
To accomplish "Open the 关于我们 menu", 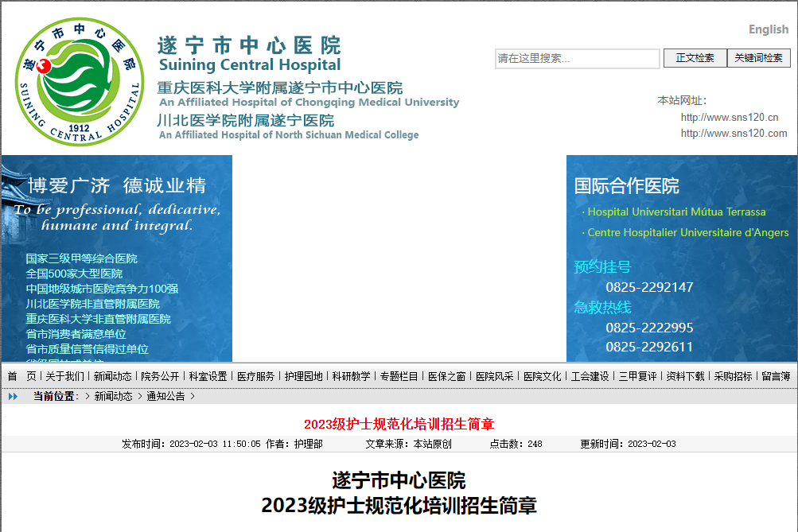I will 64,376.
